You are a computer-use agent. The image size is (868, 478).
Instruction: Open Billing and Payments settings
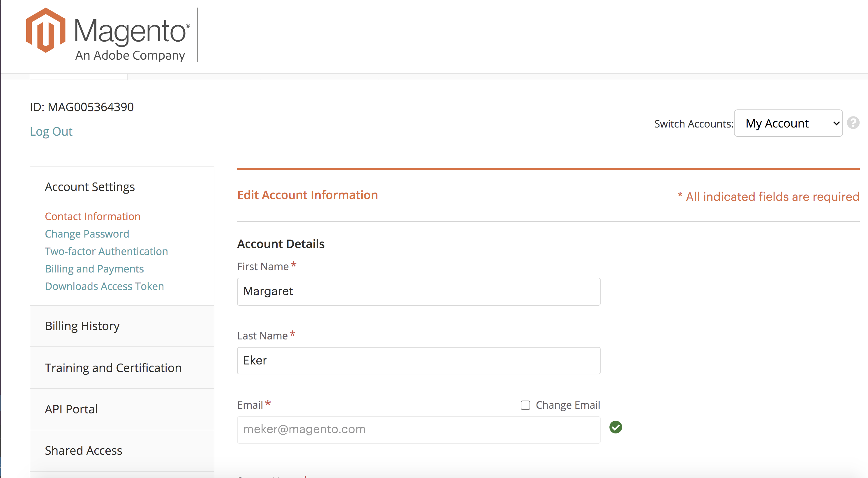coord(94,268)
